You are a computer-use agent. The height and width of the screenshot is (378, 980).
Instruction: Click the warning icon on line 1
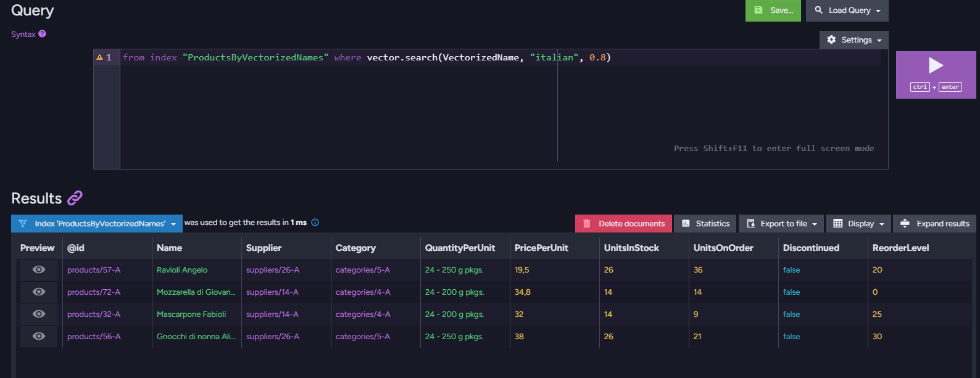coord(99,57)
